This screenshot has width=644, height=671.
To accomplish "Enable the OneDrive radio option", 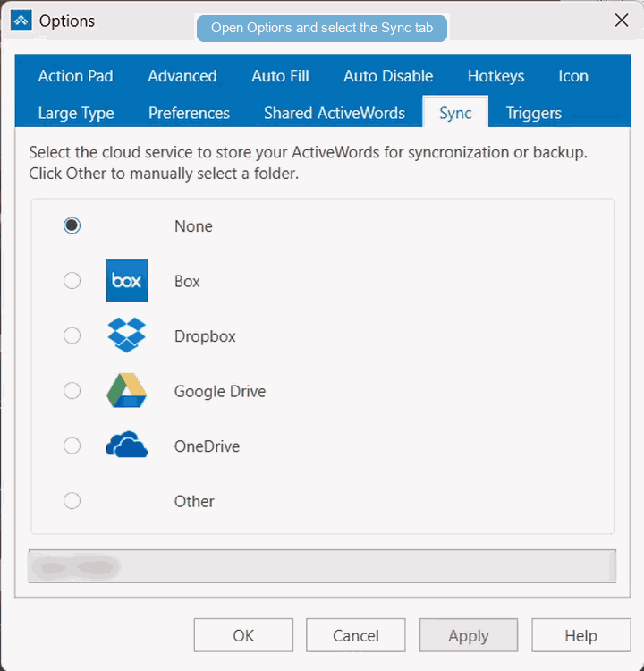I will point(72,446).
